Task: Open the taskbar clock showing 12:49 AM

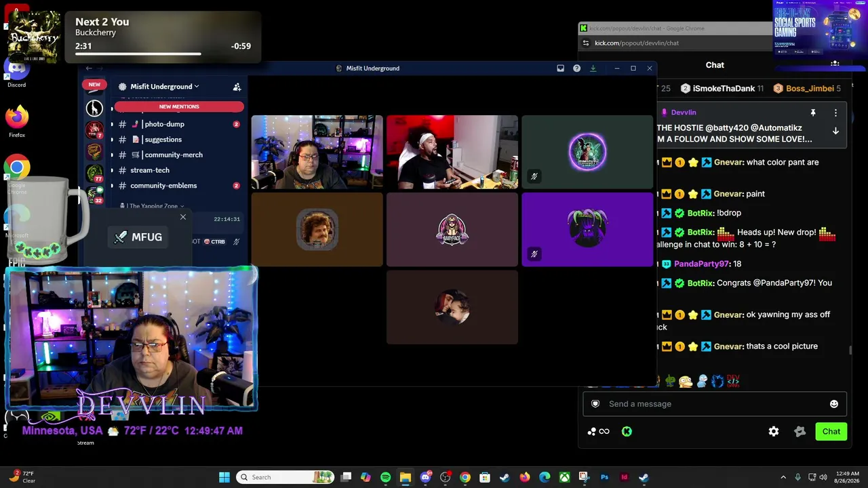Action: coord(848,477)
